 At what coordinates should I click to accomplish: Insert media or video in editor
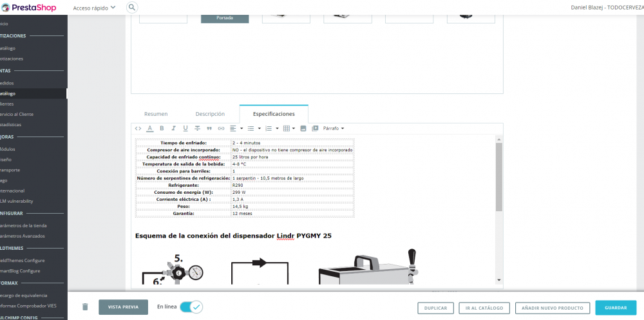[315, 129]
